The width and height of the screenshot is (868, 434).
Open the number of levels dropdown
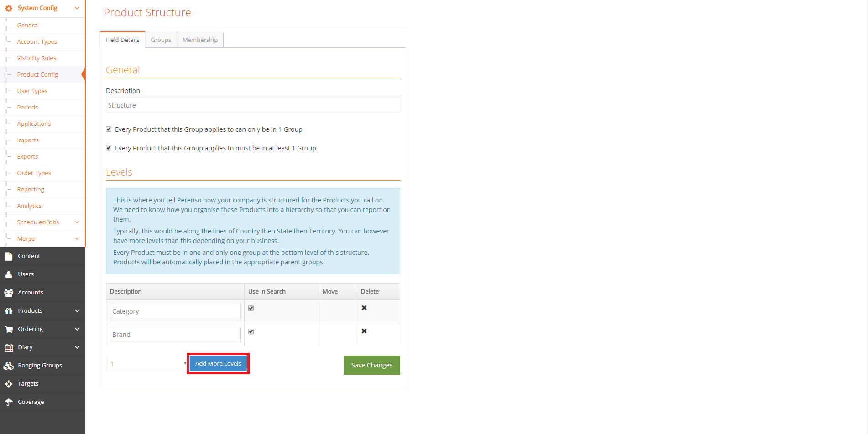click(146, 363)
